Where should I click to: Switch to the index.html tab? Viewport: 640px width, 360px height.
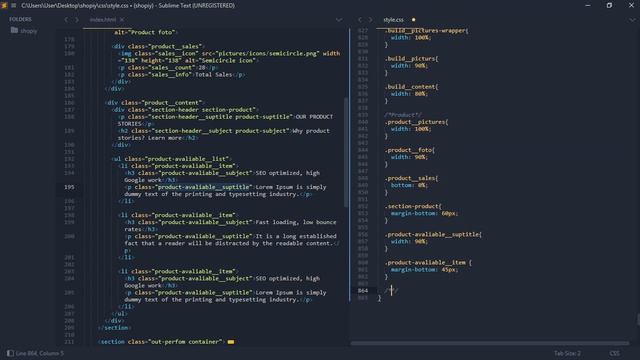(x=102, y=20)
